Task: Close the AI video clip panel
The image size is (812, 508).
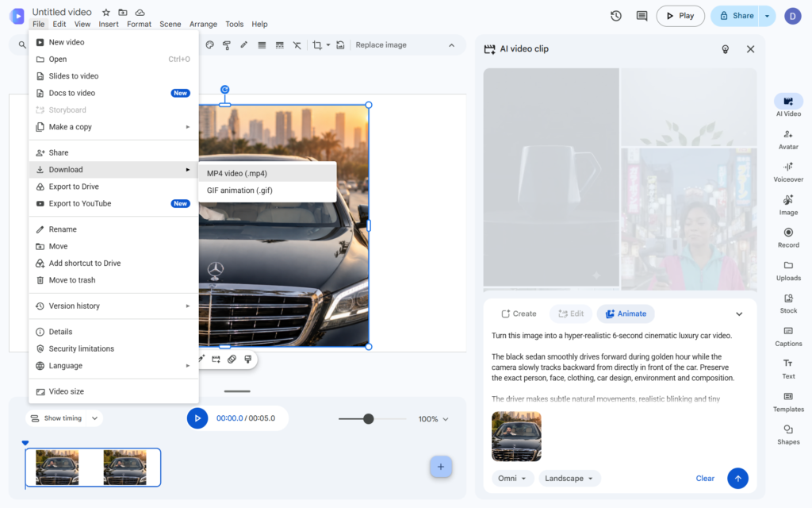Action: point(750,49)
